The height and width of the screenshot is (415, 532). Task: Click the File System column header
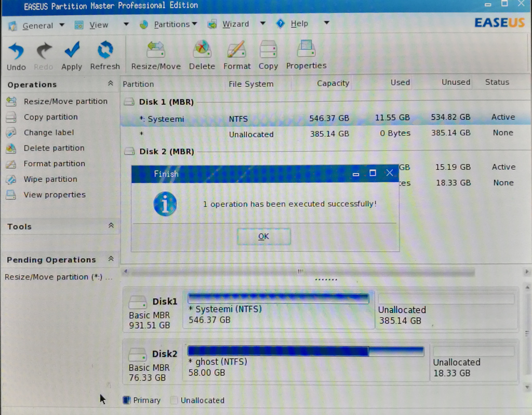[x=251, y=84]
